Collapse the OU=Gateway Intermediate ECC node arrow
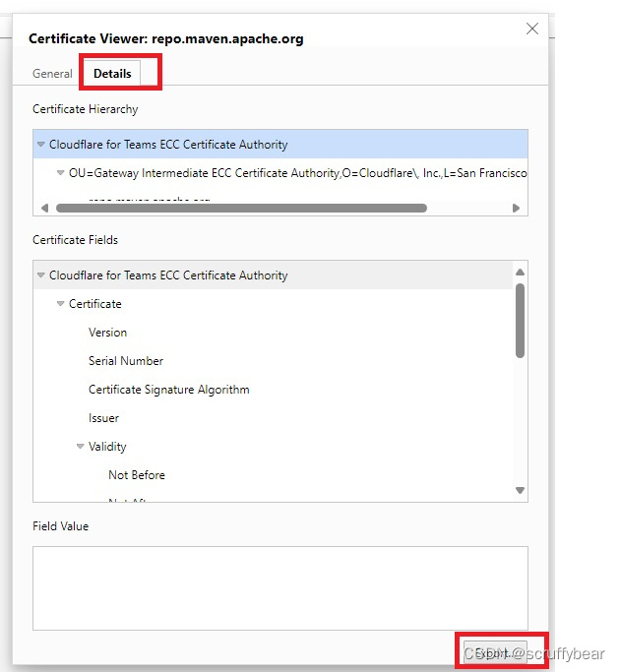Screen dimensions: 620x672 pos(60,173)
